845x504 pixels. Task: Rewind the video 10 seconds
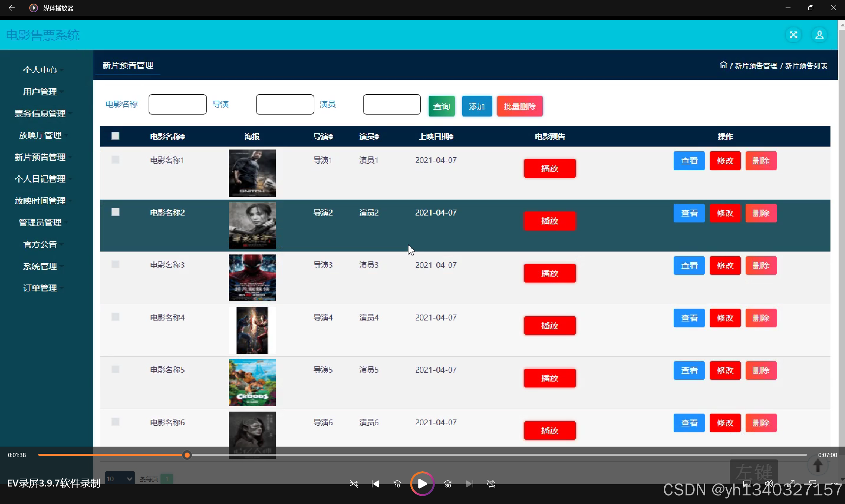coord(397,484)
